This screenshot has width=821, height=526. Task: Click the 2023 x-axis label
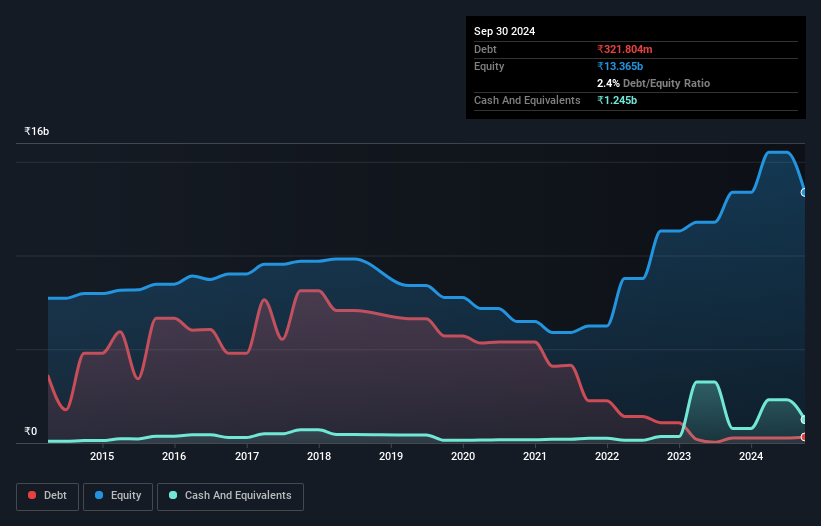click(679, 456)
